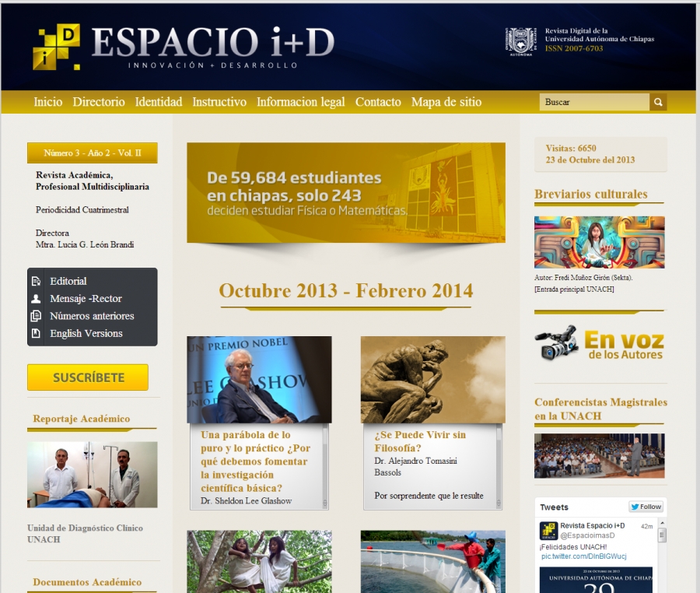Open the Directorio menu item
This screenshot has width=700, height=593.
[99, 102]
